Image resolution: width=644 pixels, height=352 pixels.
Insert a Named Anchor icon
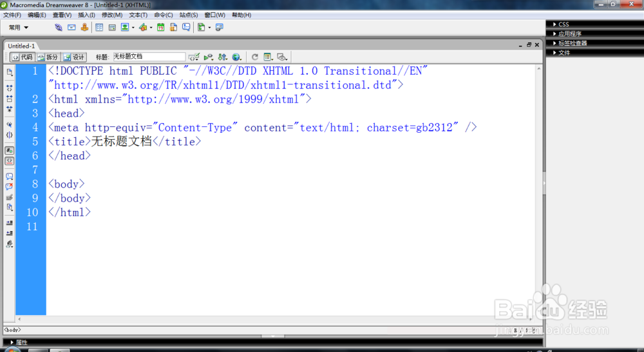pyautogui.click(x=84, y=28)
